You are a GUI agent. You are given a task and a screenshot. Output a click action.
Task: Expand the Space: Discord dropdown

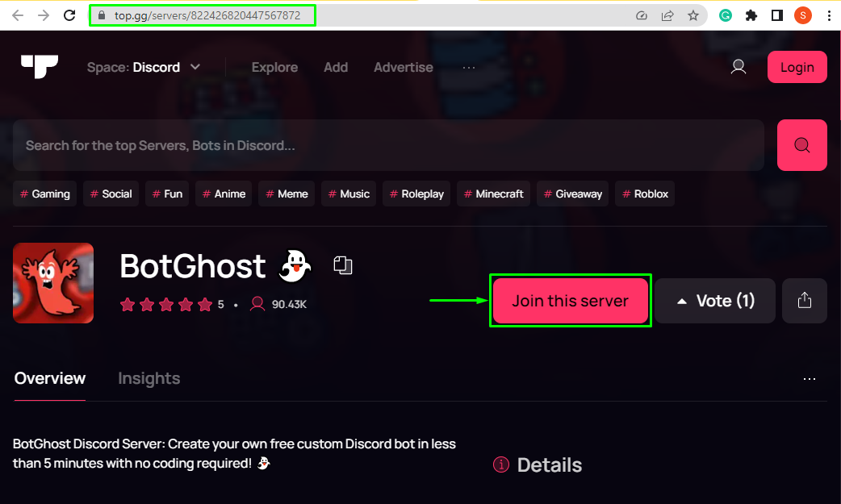point(144,67)
